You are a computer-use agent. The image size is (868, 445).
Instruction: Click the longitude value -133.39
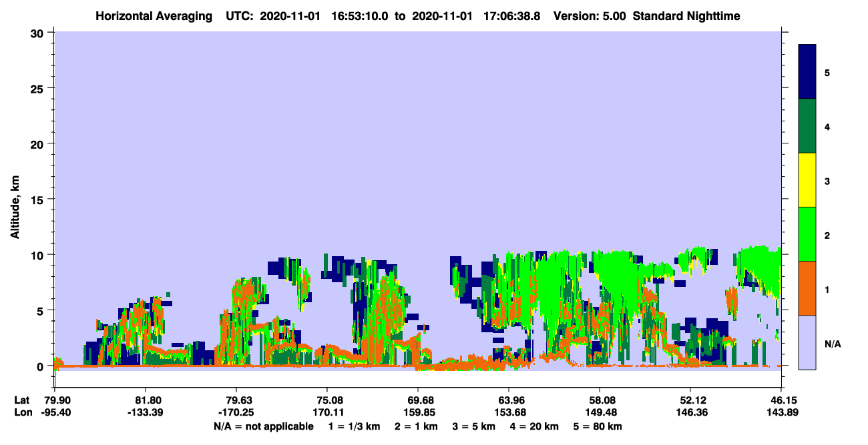click(x=145, y=412)
